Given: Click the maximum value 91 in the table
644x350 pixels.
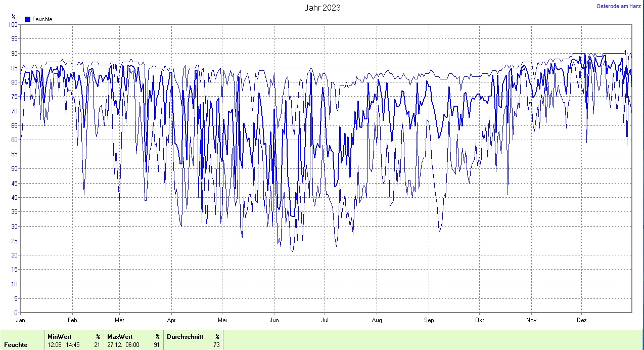Looking at the screenshot, I should click(157, 345).
